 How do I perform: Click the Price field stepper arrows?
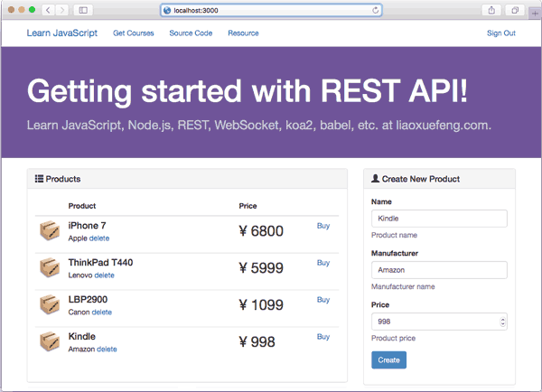point(502,322)
